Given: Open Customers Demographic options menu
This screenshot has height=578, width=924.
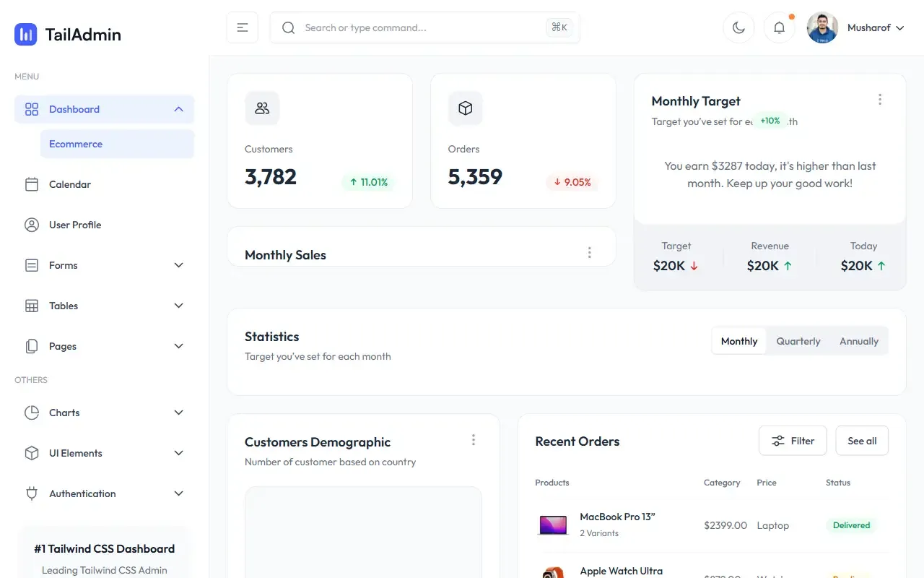Looking at the screenshot, I should (x=474, y=439).
